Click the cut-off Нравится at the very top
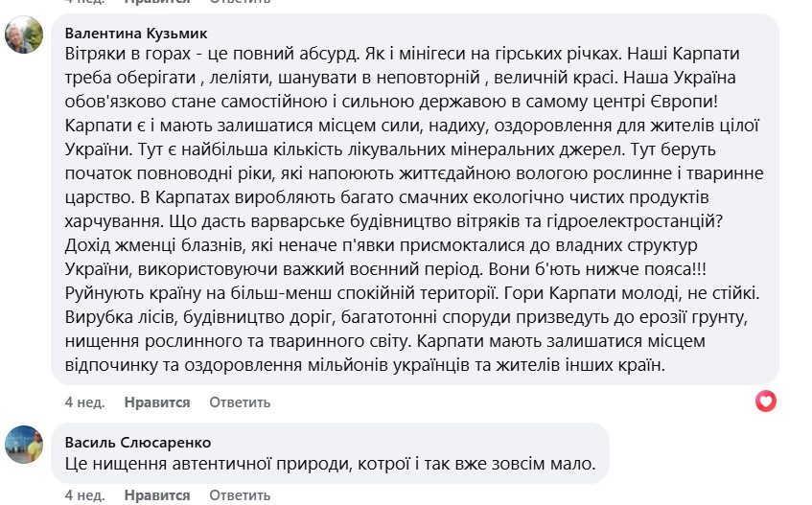 coord(154,3)
